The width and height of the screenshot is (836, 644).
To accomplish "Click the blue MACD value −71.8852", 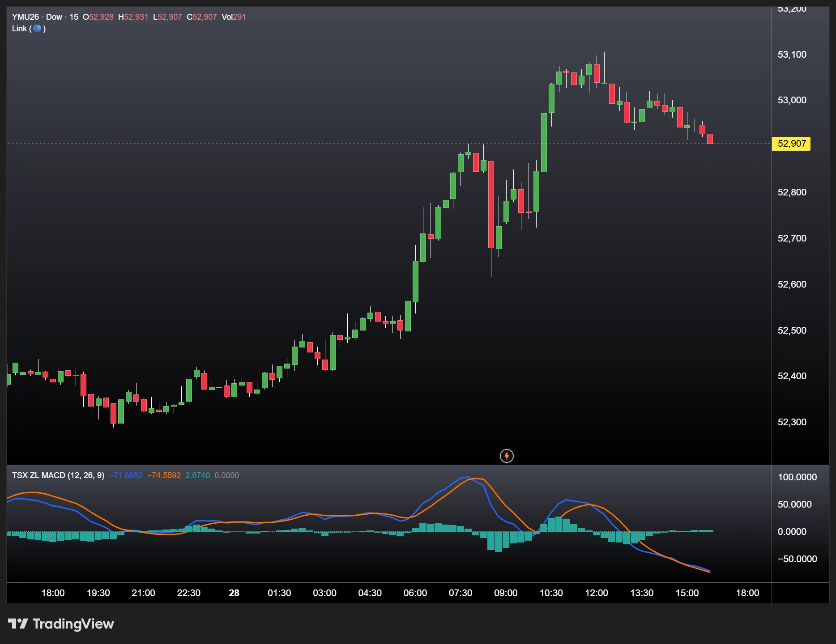I will (126, 475).
